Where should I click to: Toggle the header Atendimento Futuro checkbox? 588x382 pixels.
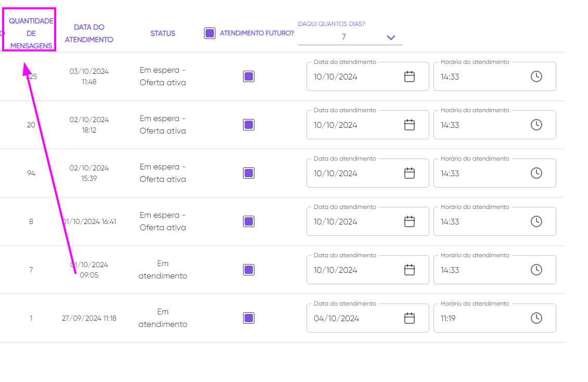[x=210, y=33]
